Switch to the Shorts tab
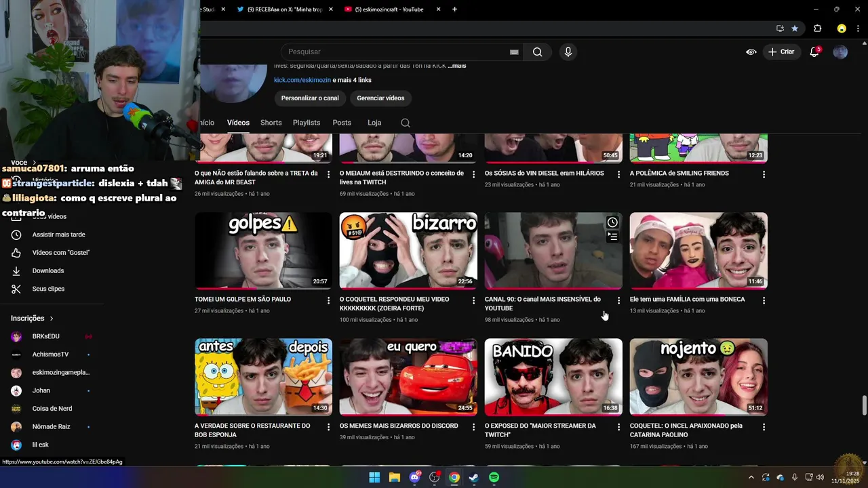The height and width of the screenshot is (488, 868). coord(271,123)
